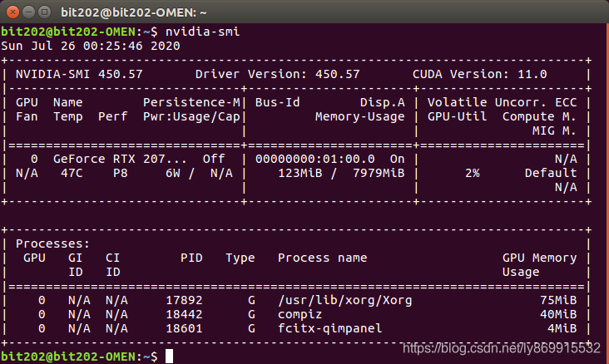Click the fcitx-qimpanel process name

click(329, 329)
